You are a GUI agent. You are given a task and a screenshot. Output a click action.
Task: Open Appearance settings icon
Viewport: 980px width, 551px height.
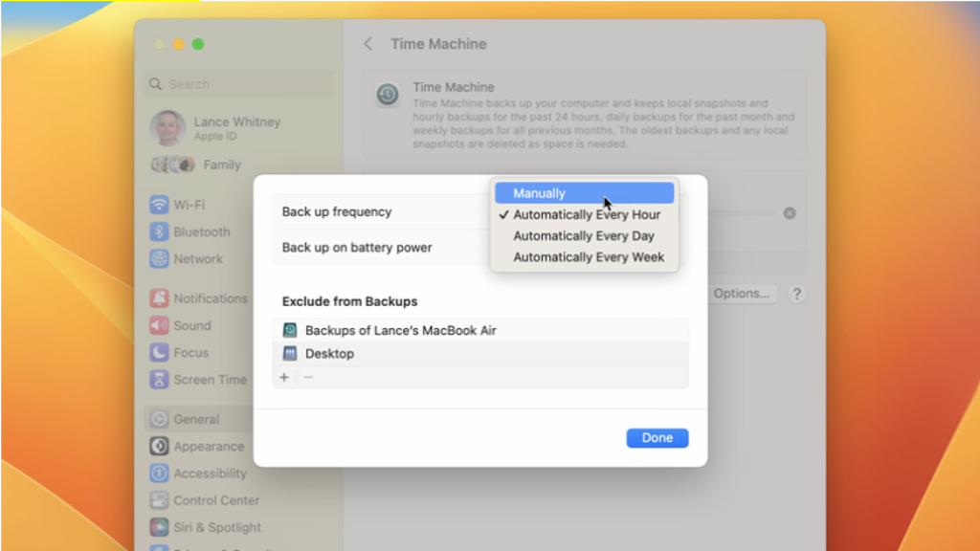pyautogui.click(x=159, y=446)
